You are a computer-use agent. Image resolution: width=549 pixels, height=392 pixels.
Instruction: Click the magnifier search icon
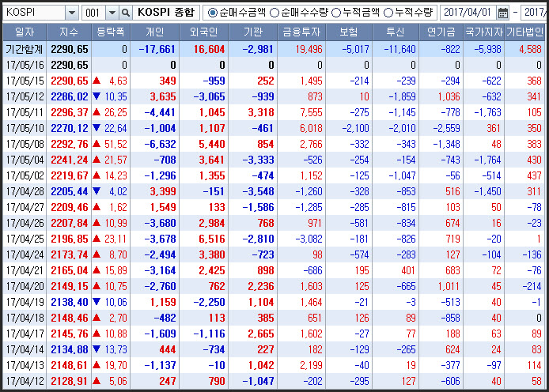[125, 13]
